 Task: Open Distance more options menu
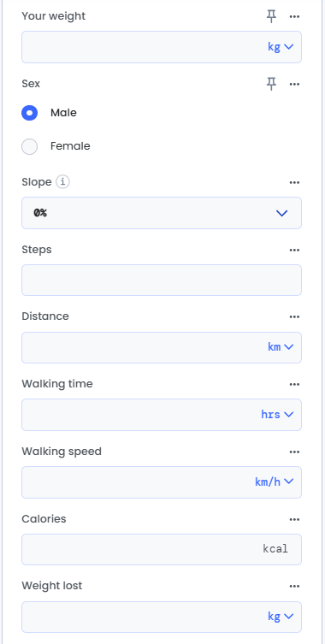click(x=294, y=316)
